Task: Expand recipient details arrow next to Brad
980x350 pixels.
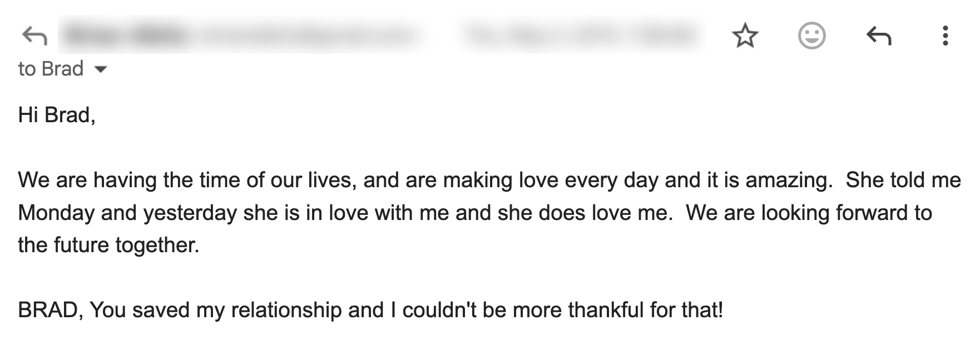Action: 101,69
